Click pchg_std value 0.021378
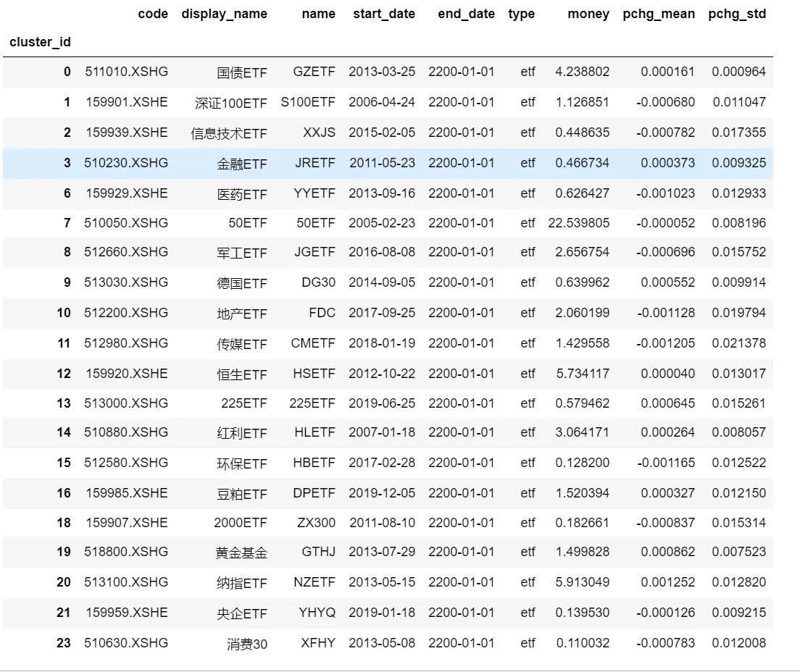This screenshot has width=800, height=672. pyautogui.click(x=738, y=343)
